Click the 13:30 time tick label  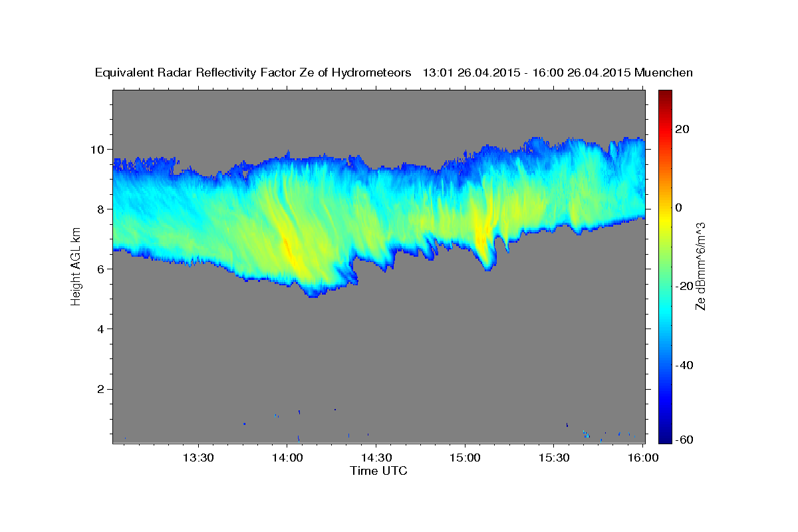coord(198,458)
